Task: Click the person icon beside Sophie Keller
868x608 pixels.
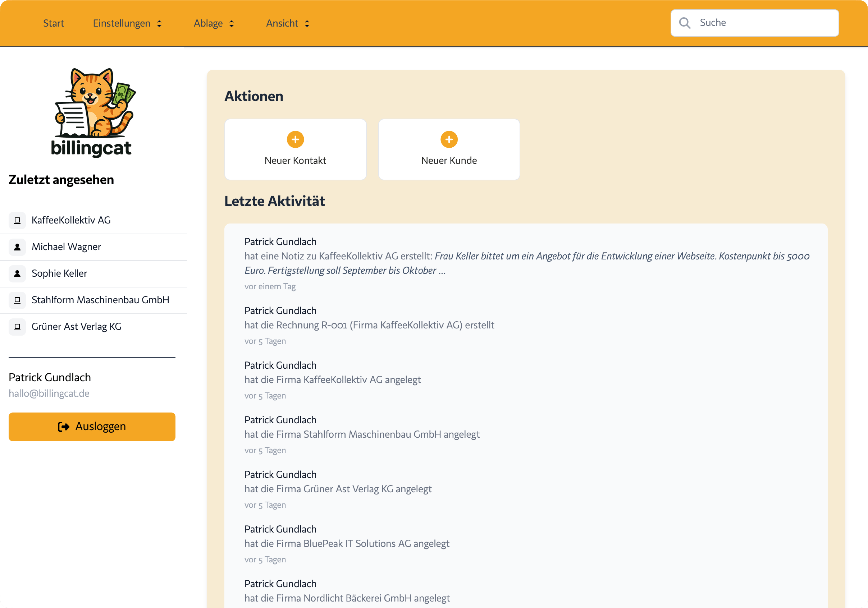Action: point(17,273)
